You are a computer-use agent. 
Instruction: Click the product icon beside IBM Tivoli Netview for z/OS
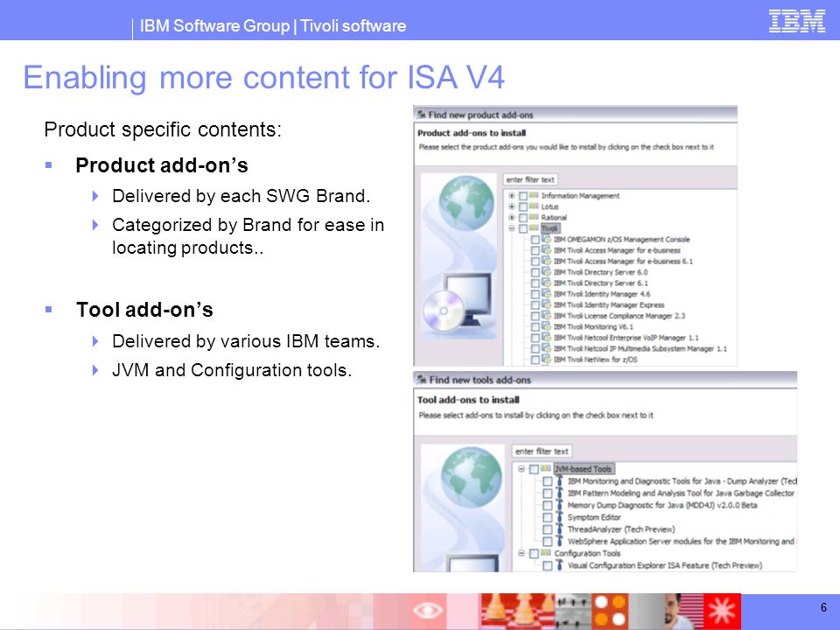[546, 359]
